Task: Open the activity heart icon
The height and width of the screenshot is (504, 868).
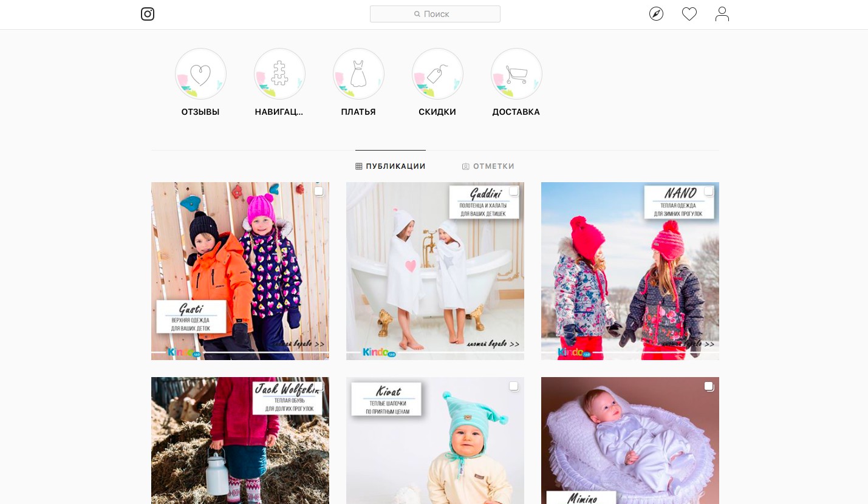Action: [x=689, y=14]
